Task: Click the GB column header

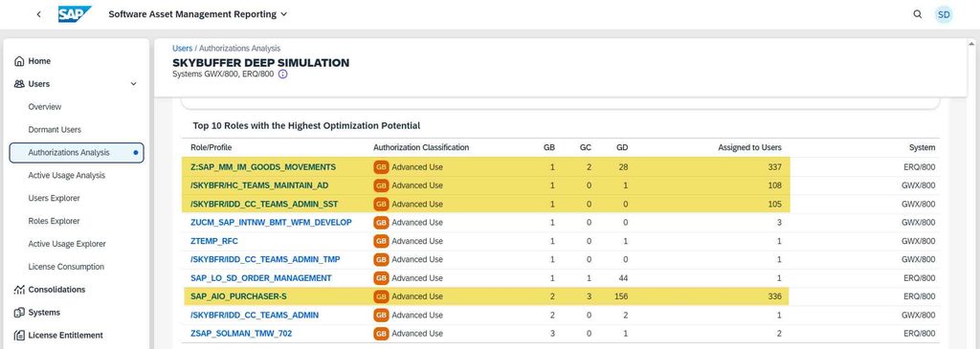Action: 548,148
